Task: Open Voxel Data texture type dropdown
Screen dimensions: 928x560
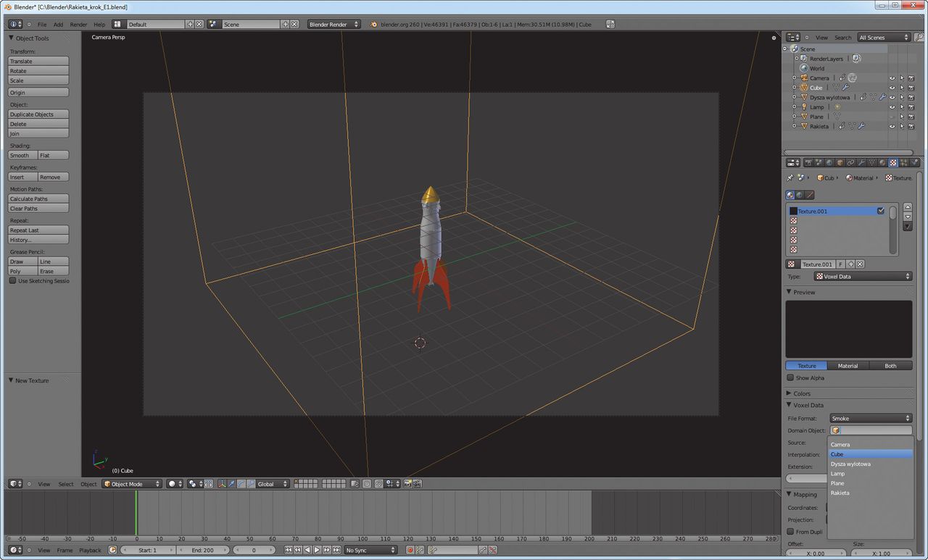Action: [863, 276]
